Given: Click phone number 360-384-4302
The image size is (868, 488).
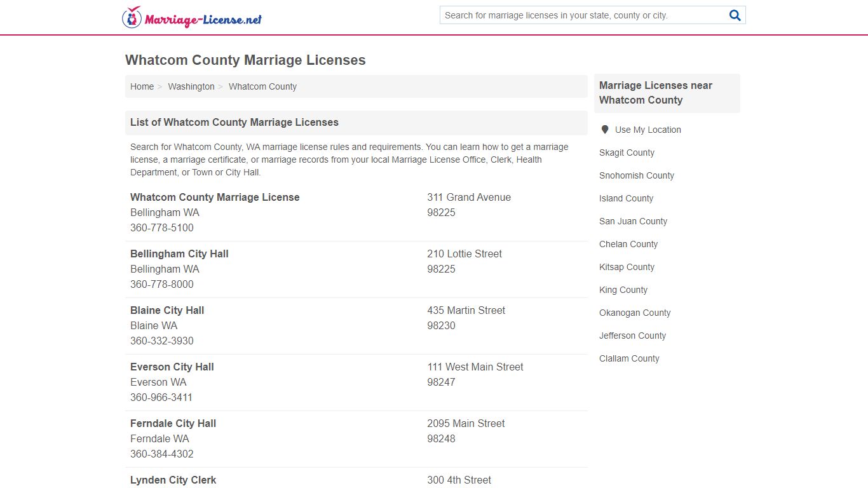Looking at the screenshot, I should pyautogui.click(x=162, y=454).
